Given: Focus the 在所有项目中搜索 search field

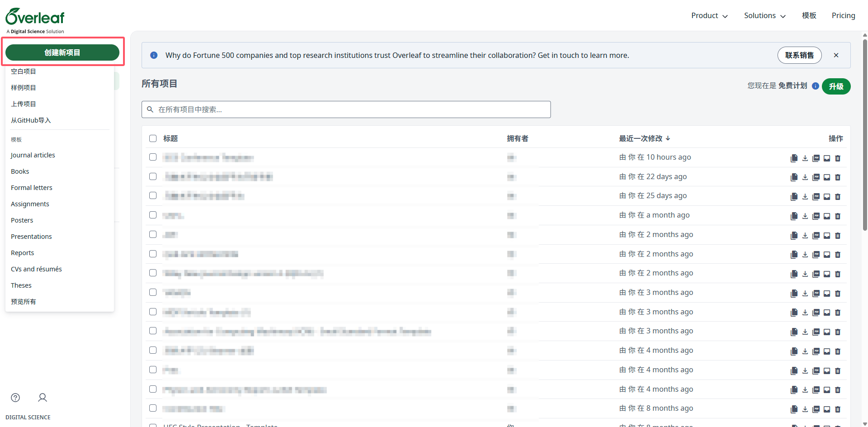Looking at the screenshot, I should tap(346, 109).
